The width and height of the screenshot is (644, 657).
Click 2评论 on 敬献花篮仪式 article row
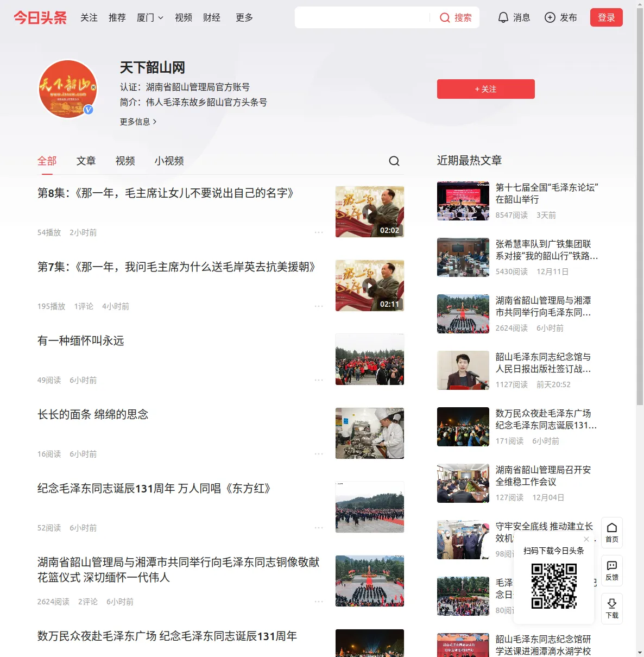coord(88,602)
